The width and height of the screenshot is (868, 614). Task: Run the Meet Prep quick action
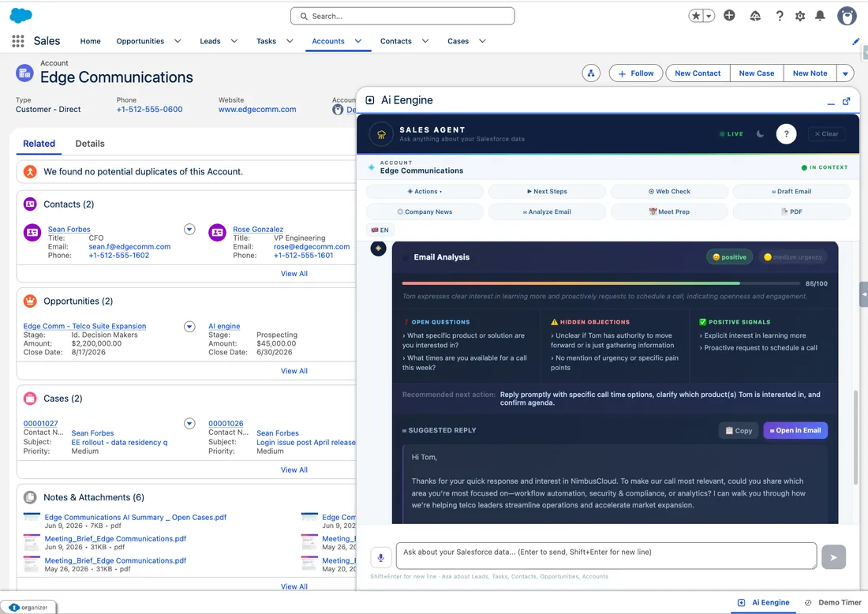point(669,212)
